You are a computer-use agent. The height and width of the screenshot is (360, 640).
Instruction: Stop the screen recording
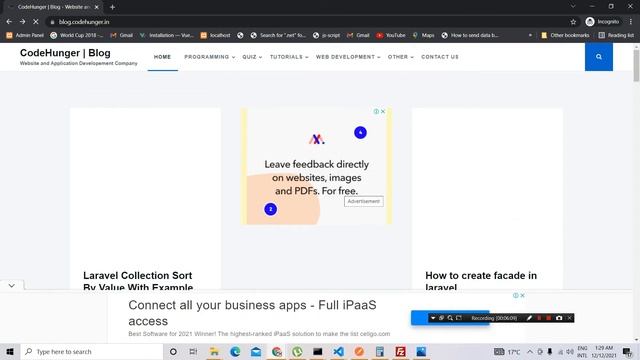[x=549, y=318]
